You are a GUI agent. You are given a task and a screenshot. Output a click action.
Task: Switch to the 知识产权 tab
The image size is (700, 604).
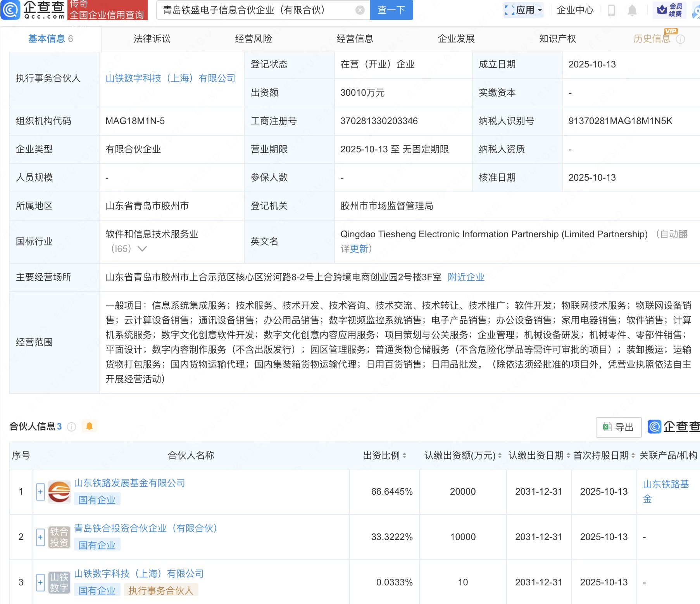(557, 39)
